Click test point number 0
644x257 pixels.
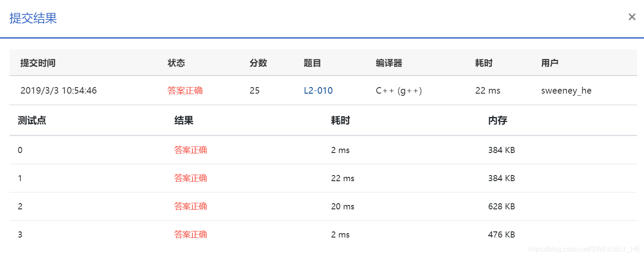(20, 150)
